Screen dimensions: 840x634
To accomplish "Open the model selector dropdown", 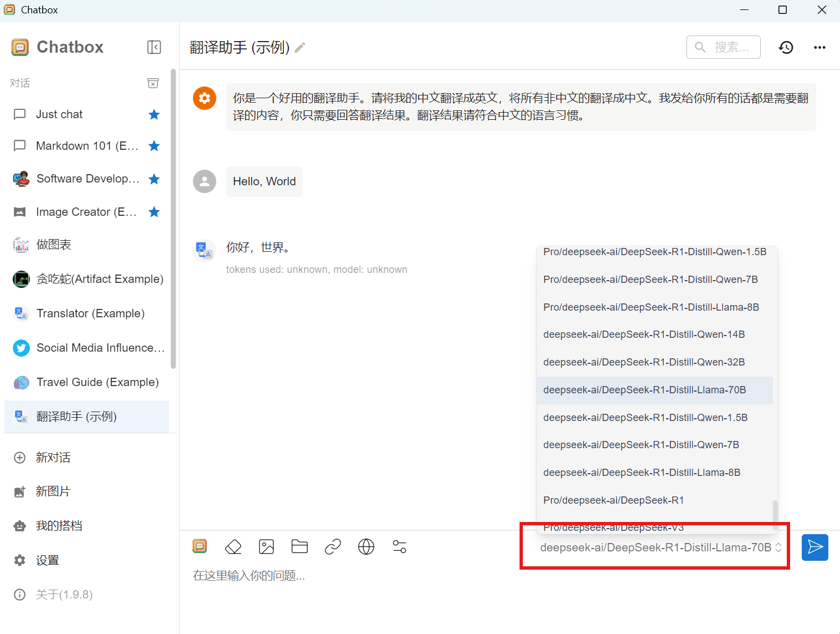I will tap(661, 547).
